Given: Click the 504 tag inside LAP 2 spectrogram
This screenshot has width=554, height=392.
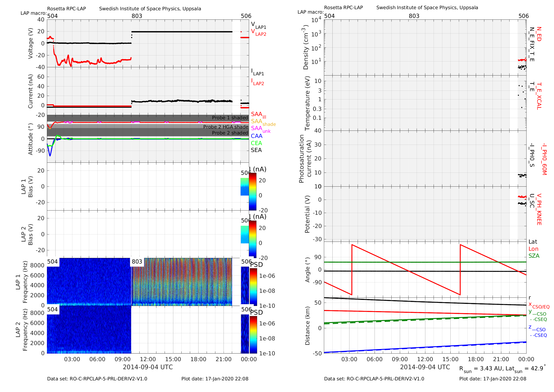Looking at the screenshot, I should point(52,310).
